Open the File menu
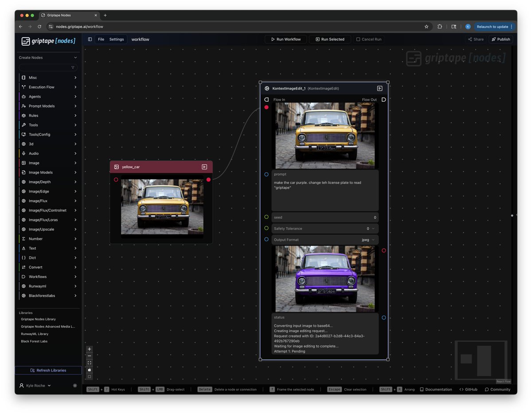532x414 pixels. (101, 39)
